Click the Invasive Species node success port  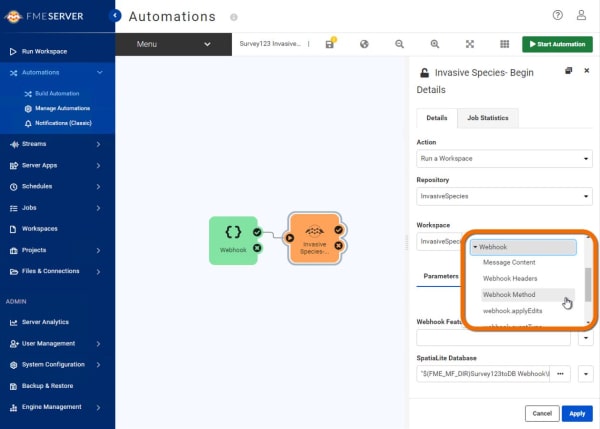point(339,230)
